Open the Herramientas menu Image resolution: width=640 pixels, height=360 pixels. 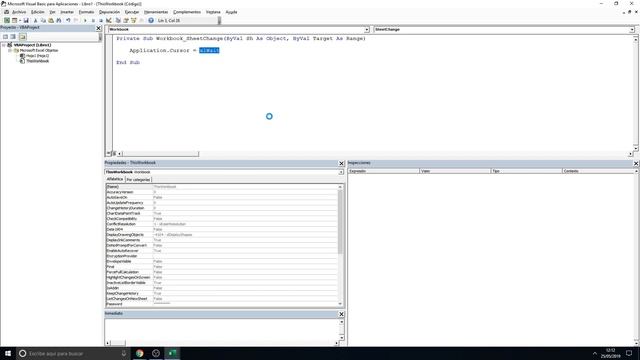(156, 12)
